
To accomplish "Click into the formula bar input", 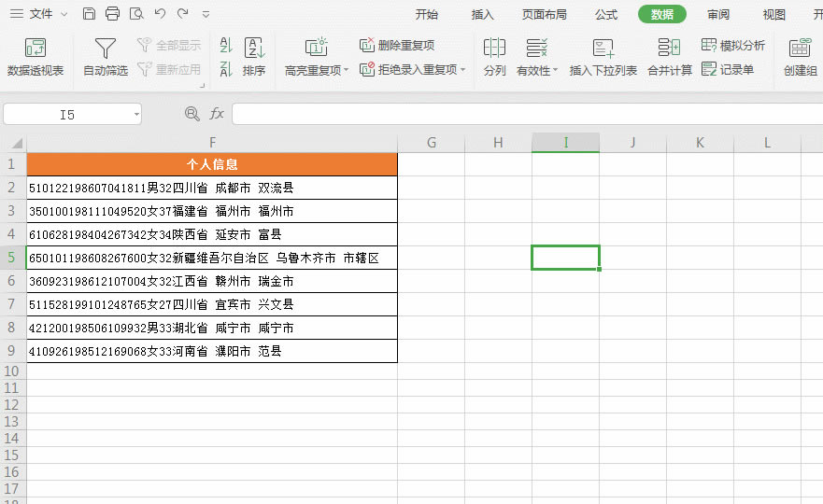I will (528, 114).
